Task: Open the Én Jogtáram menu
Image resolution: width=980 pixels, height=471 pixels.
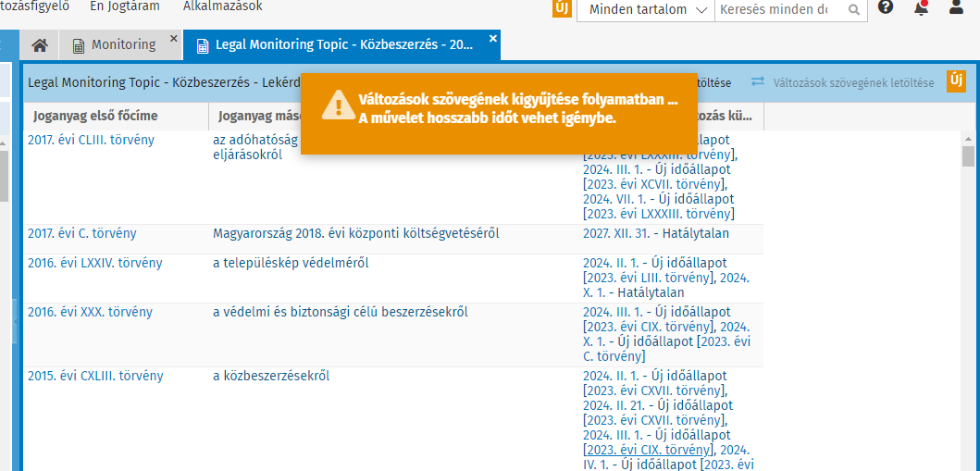Action: point(125,6)
